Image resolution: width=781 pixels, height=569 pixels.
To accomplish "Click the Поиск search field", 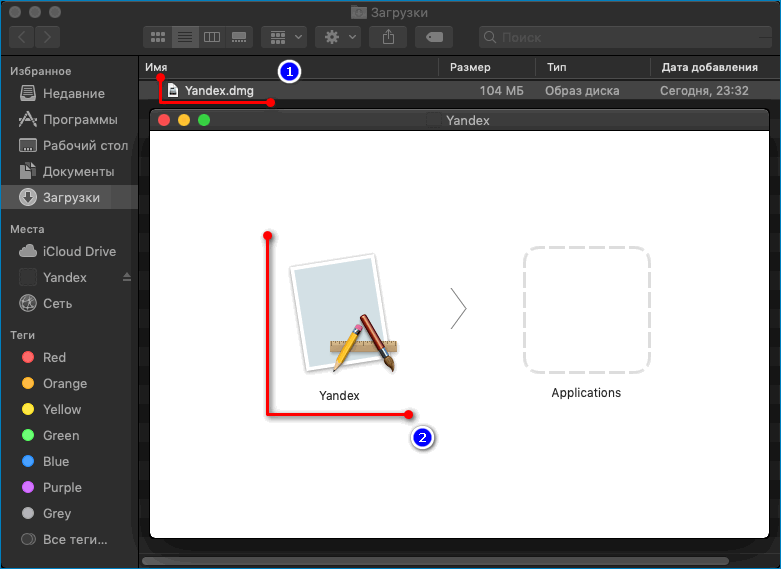I will tap(625, 37).
